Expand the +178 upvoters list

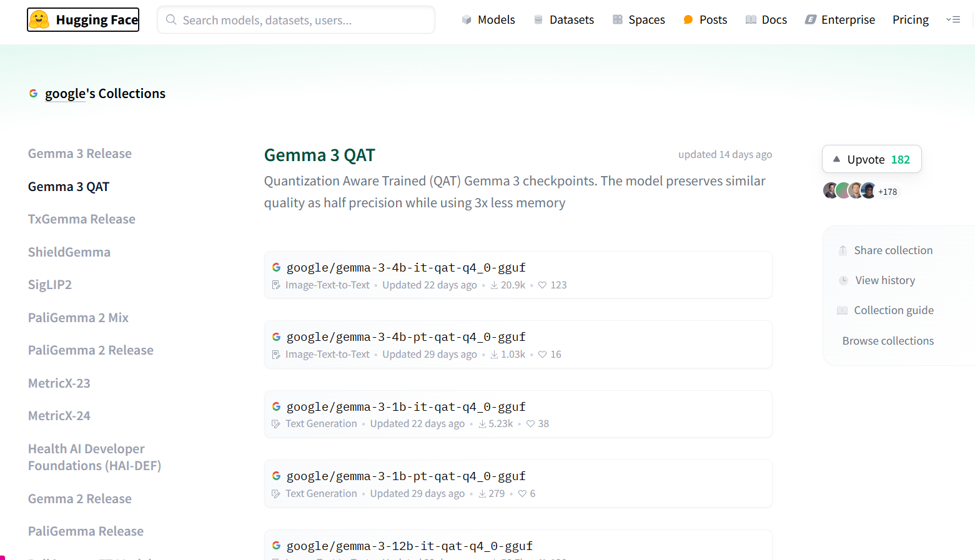(x=888, y=191)
